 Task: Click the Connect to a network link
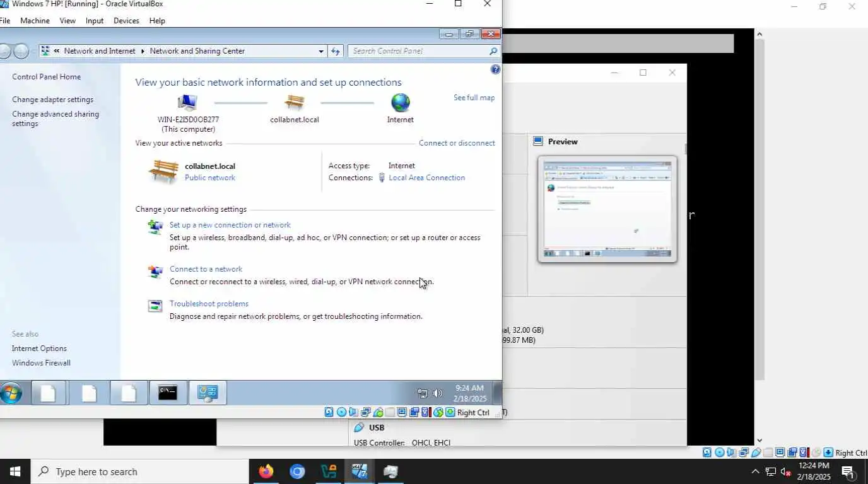[206, 269]
